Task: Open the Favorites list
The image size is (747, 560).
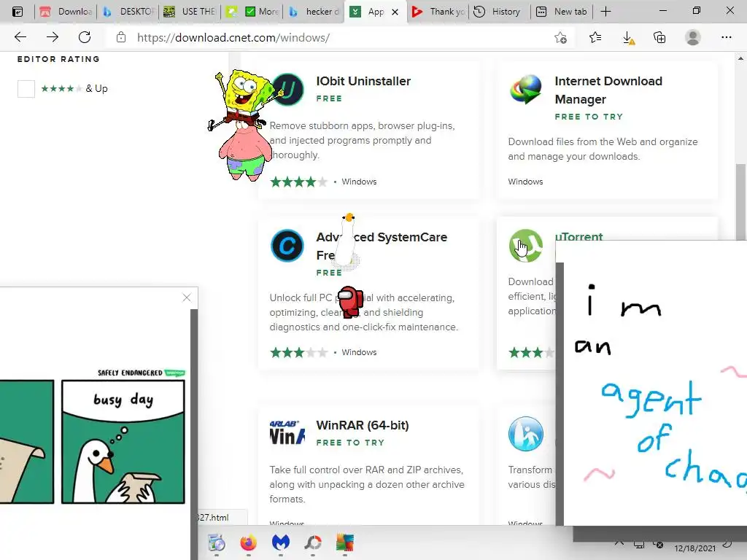Action: pyautogui.click(x=595, y=37)
